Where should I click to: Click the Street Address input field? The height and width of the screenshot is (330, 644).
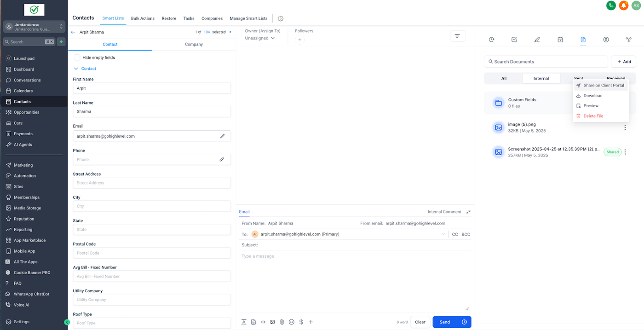point(152,183)
